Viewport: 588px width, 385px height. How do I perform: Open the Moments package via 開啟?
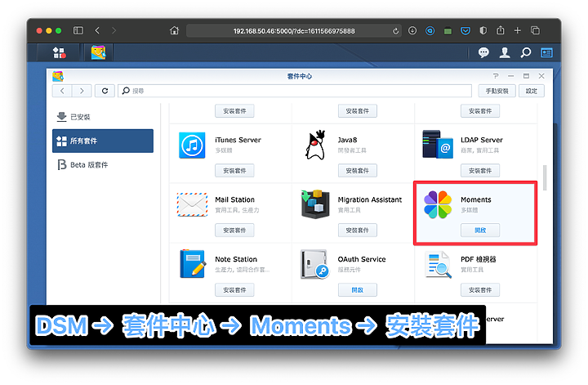480,231
